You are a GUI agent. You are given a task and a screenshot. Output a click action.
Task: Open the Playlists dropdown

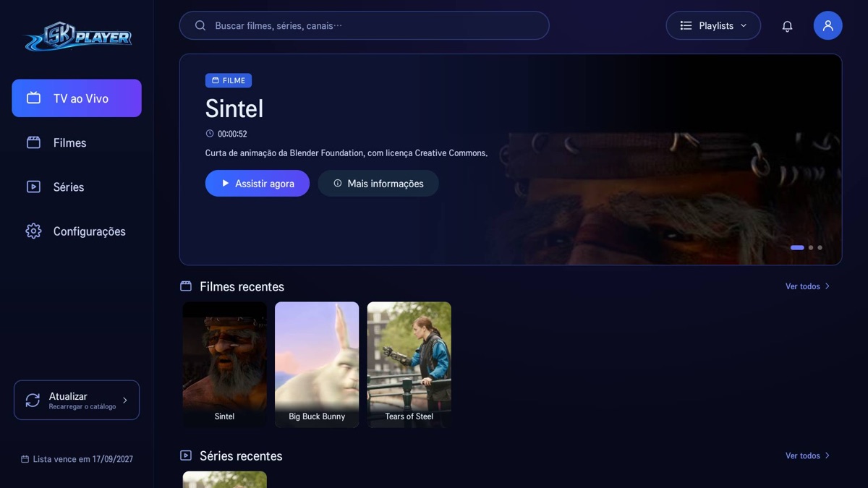[713, 25]
